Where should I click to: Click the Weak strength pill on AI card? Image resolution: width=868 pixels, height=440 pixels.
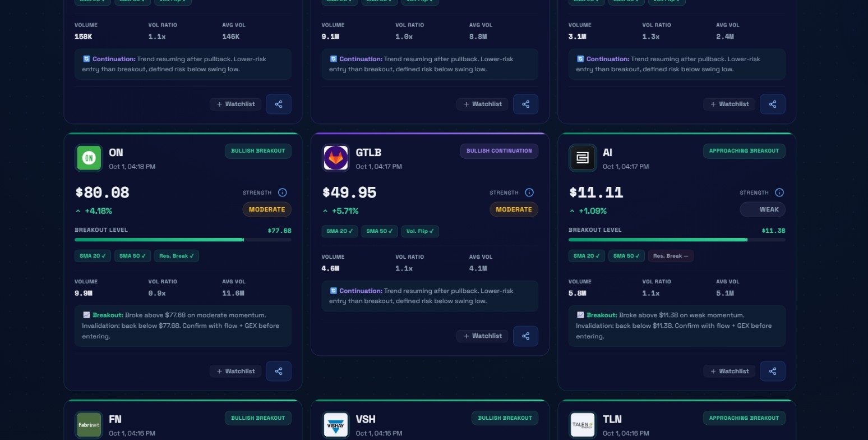click(x=763, y=209)
